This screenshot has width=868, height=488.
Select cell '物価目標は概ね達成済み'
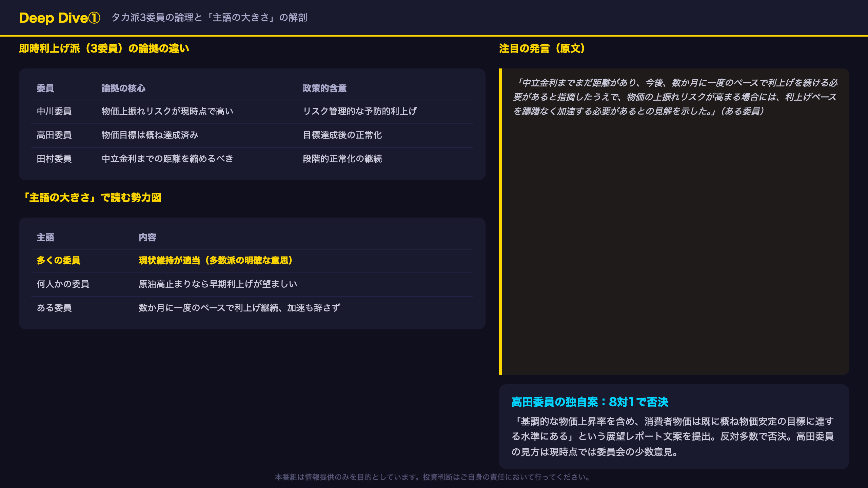pyautogui.click(x=150, y=135)
